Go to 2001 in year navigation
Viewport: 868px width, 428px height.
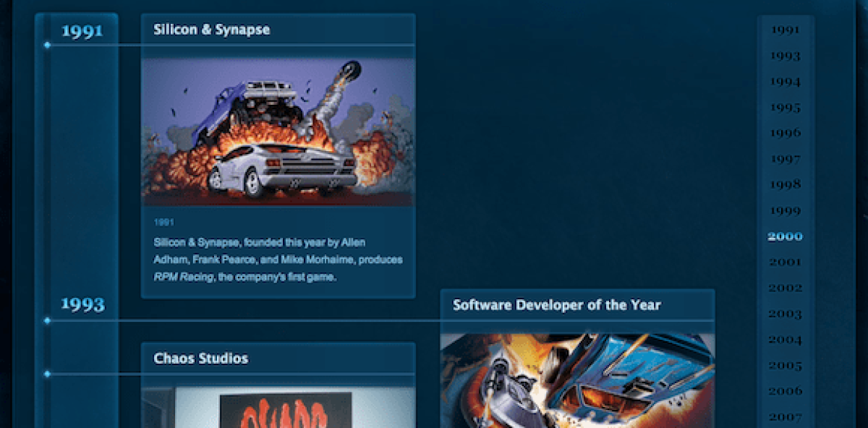coord(785,262)
